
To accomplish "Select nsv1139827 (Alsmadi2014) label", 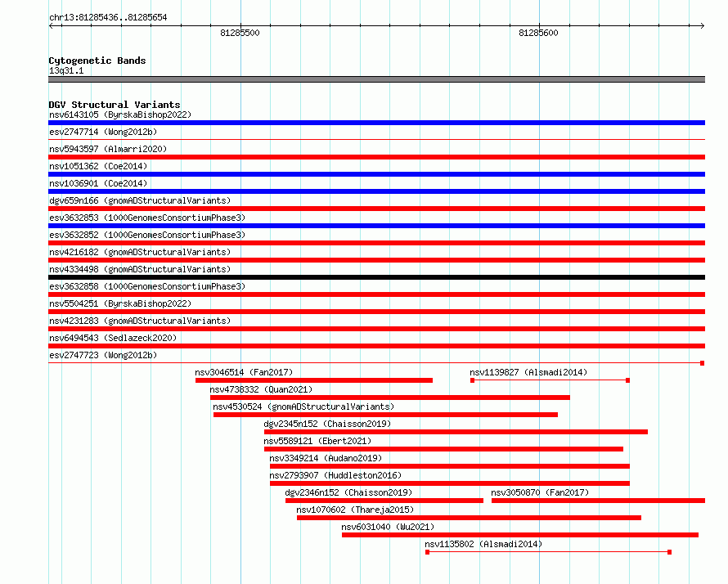I will click(x=528, y=372).
